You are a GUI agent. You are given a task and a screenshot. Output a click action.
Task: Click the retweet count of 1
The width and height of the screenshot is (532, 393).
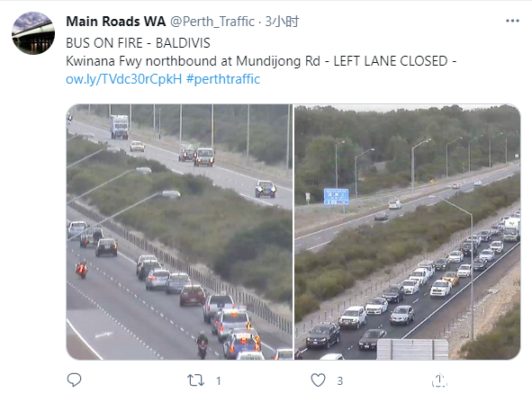(219, 380)
